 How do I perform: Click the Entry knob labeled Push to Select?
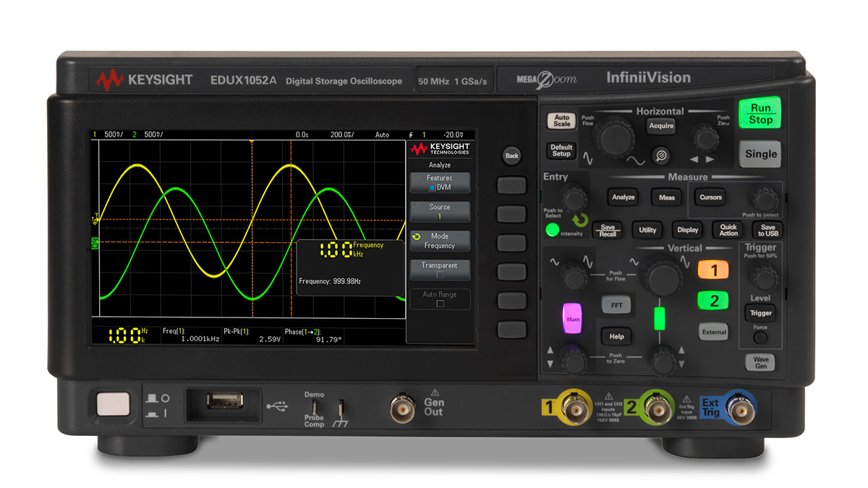coord(575,197)
